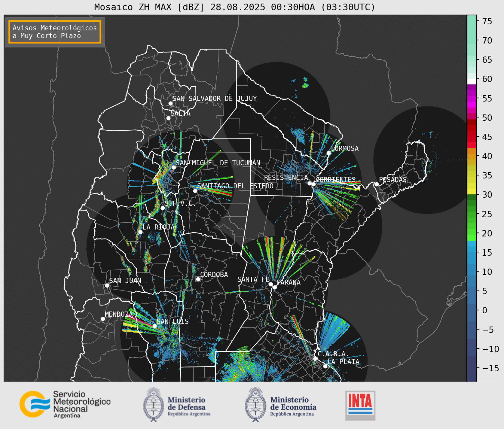Click the POSADAS city label
Screen dimensions: 504x429
pyautogui.click(x=393, y=180)
